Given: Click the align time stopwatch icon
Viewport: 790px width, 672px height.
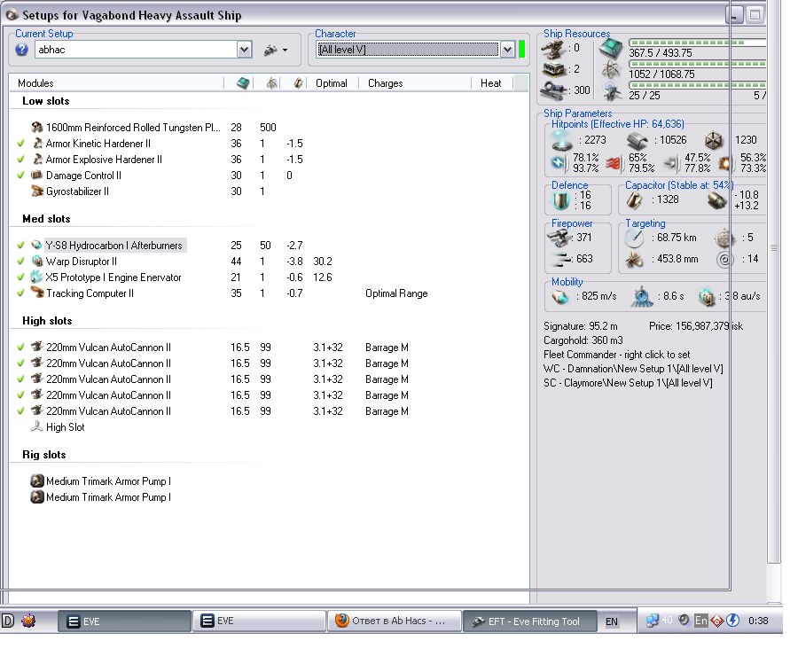Looking at the screenshot, I should point(642,296).
